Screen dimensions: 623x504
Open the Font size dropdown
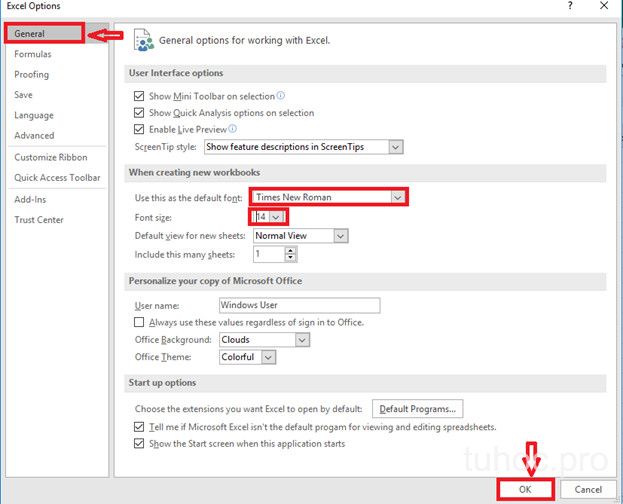pyautogui.click(x=276, y=217)
